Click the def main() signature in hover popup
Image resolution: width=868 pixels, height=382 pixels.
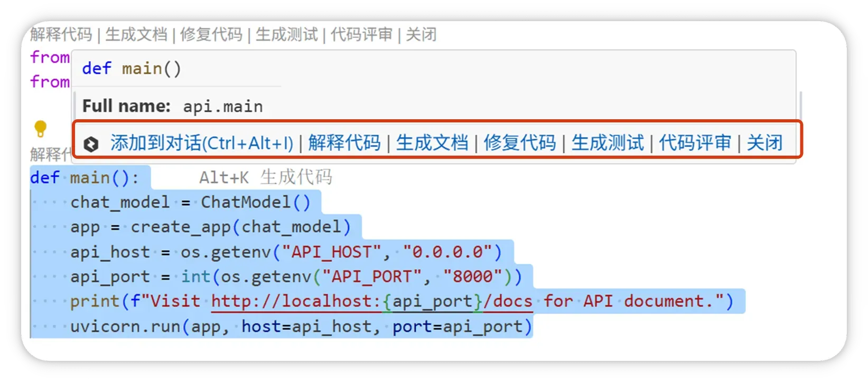[132, 69]
